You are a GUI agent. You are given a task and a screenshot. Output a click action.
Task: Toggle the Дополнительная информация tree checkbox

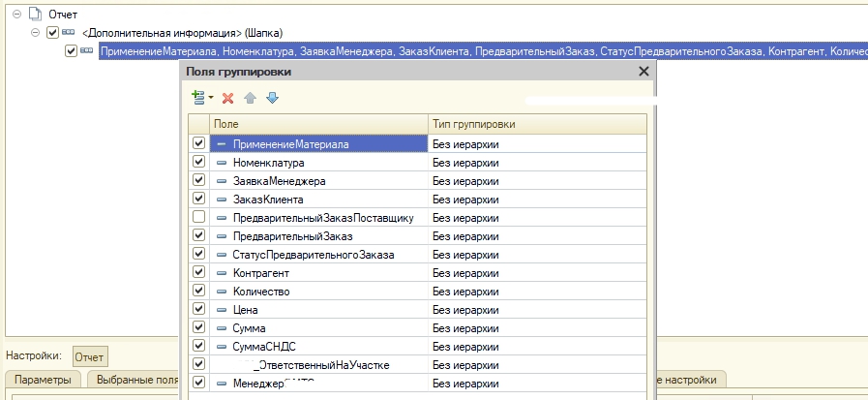tap(52, 33)
